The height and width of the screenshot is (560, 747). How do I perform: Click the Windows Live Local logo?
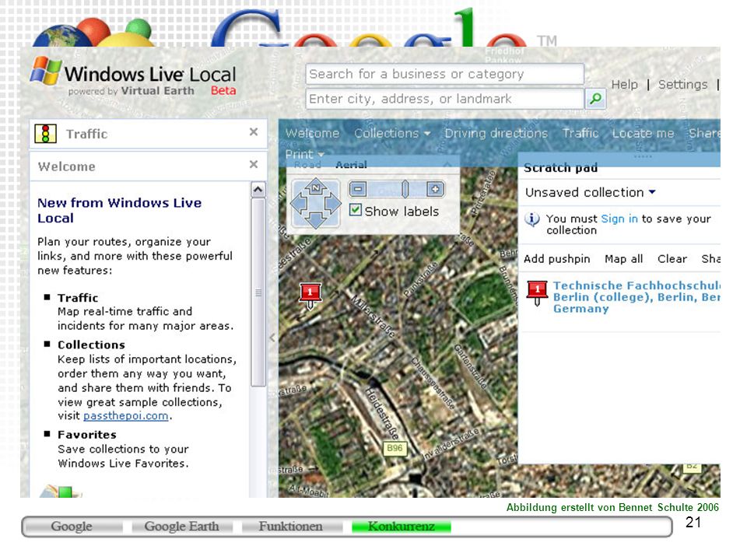pos(133,76)
